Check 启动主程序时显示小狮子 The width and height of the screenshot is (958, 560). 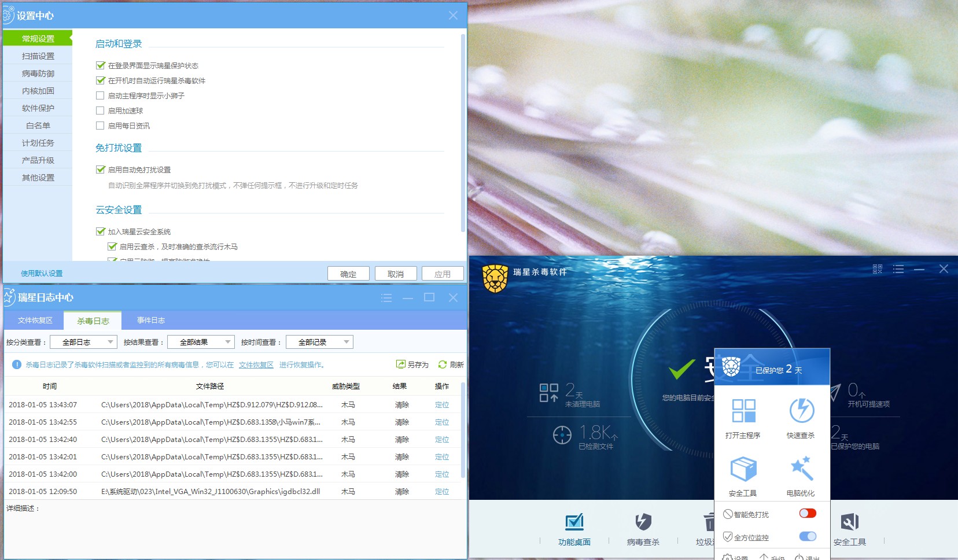[100, 95]
